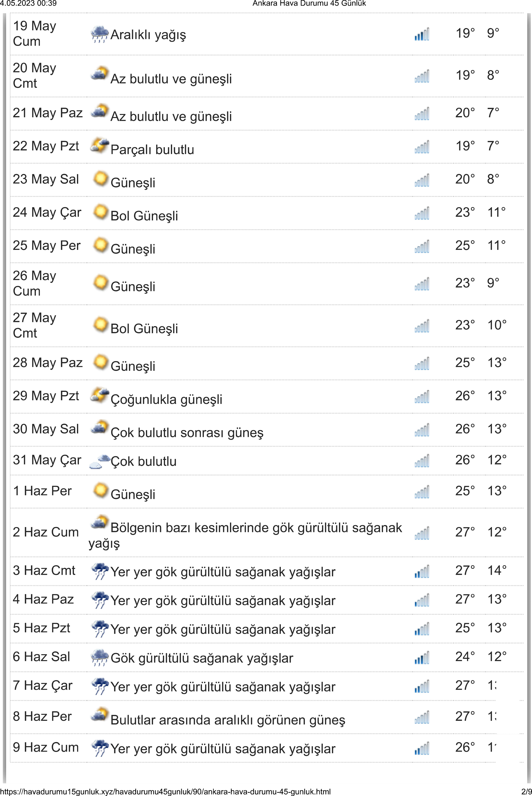
Task: Click the precipitation bars icon for 24 May Çar
Action: point(422,213)
